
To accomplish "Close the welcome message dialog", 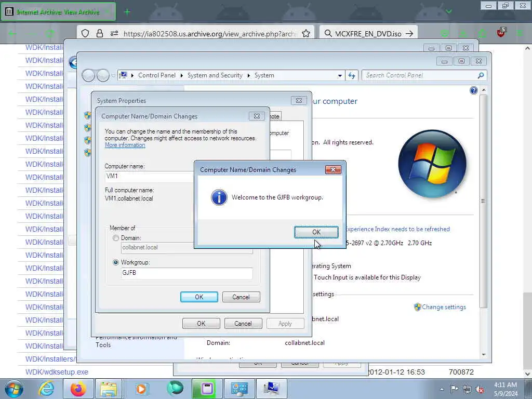I will pos(333,170).
